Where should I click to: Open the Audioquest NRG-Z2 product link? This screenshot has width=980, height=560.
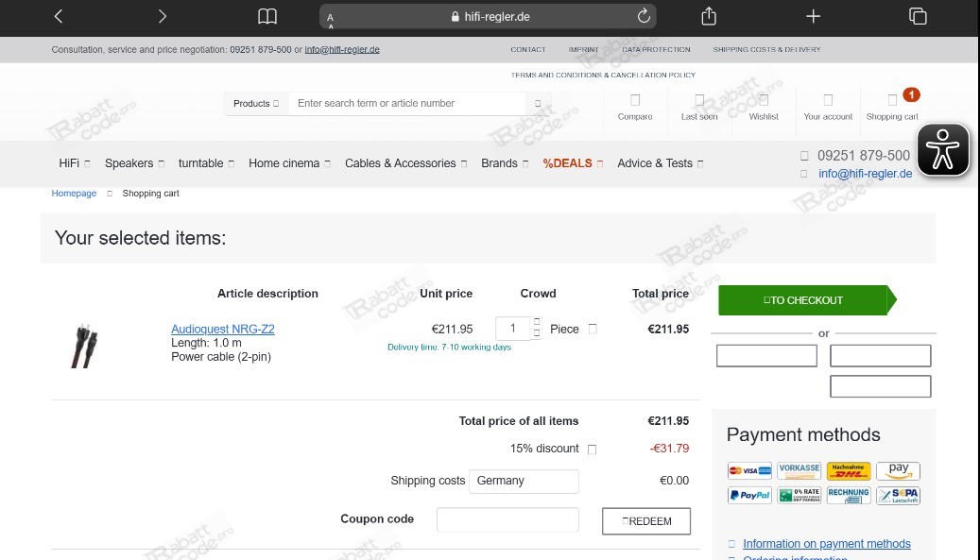click(x=222, y=329)
